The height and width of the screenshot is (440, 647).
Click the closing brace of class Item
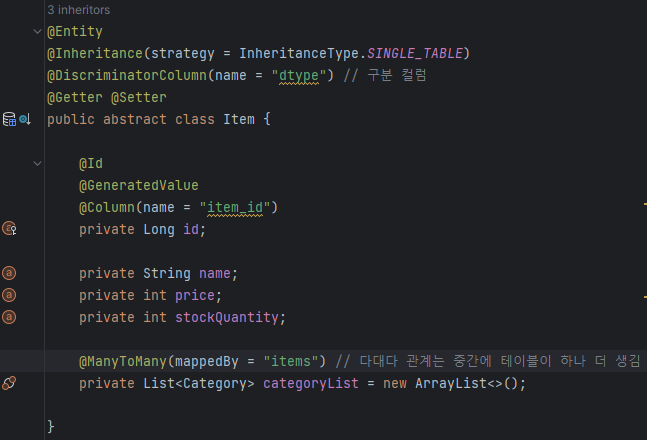coord(51,426)
